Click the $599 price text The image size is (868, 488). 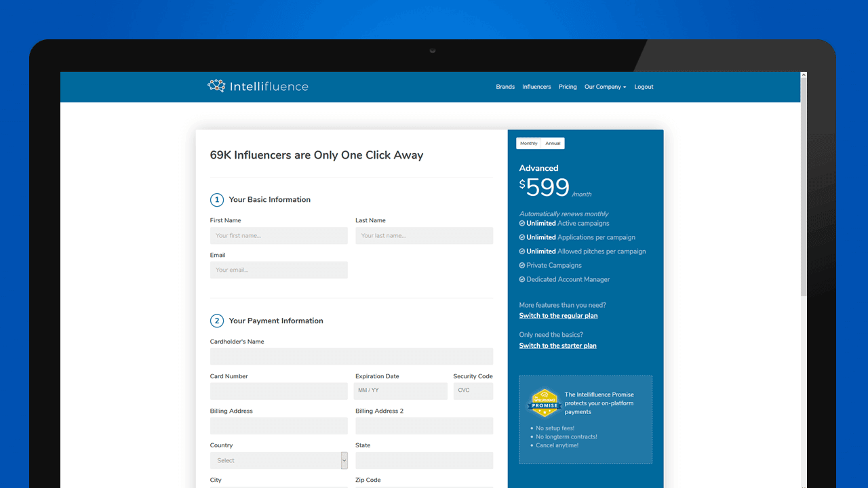click(545, 187)
